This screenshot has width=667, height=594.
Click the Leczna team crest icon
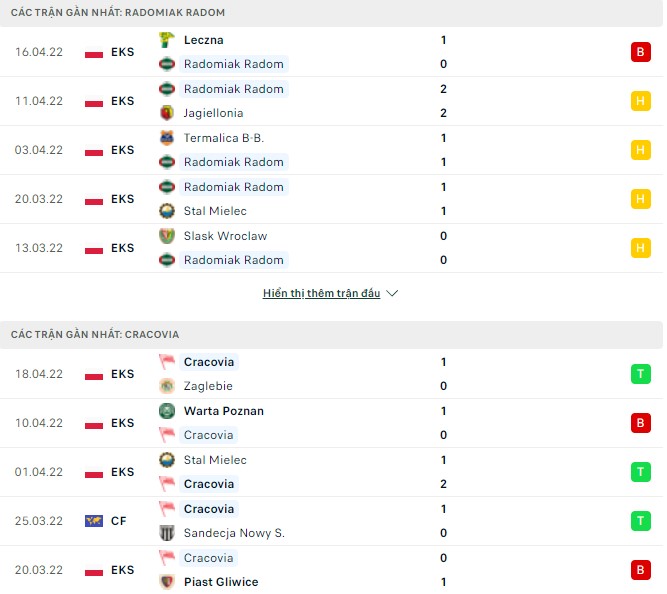[x=167, y=40]
